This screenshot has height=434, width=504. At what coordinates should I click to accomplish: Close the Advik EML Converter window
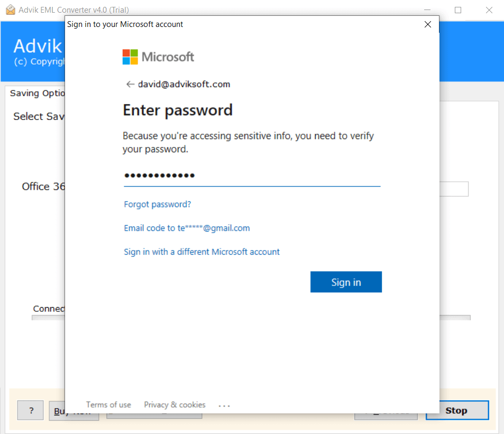click(x=489, y=10)
